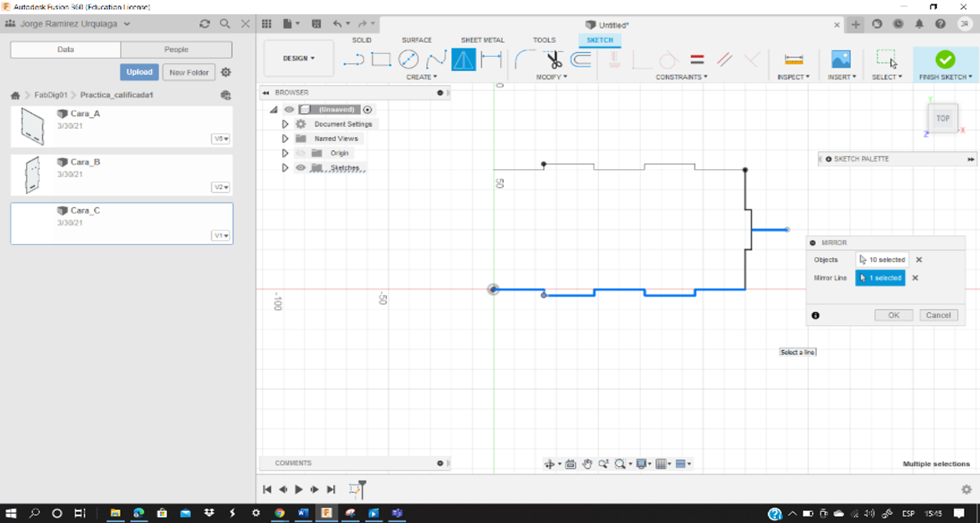Open Windows Start menu
This screenshot has width=980, height=523.
11,513
